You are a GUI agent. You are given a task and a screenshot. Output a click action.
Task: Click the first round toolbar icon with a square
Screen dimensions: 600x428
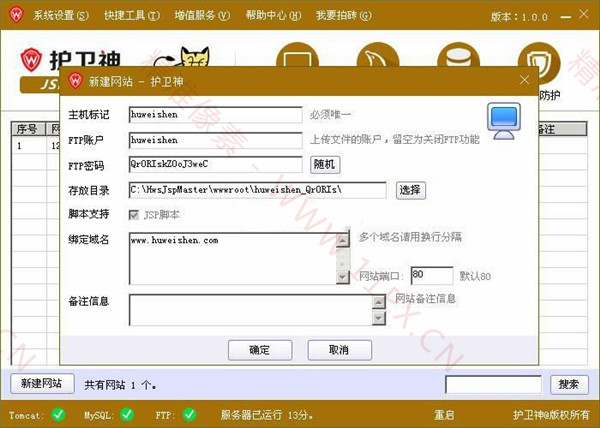tap(297, 54)
